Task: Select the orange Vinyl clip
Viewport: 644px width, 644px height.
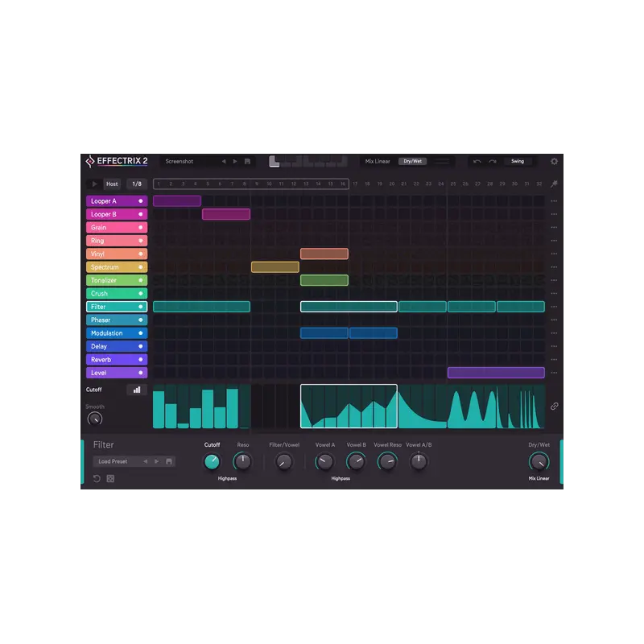Action: 324,254
